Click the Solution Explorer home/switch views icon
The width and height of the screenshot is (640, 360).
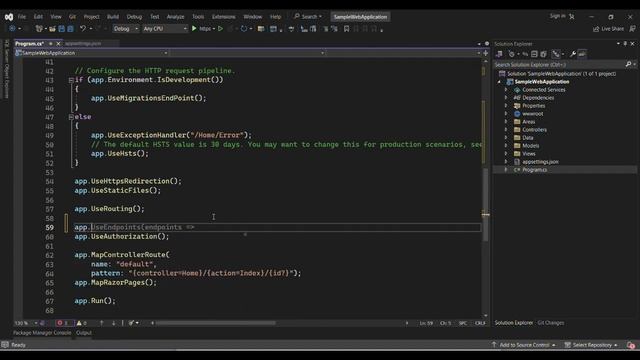(x=499, y=54)
